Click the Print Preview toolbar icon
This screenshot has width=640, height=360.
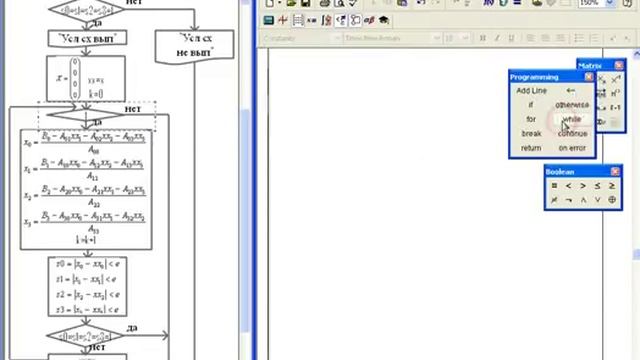point(339,3)
